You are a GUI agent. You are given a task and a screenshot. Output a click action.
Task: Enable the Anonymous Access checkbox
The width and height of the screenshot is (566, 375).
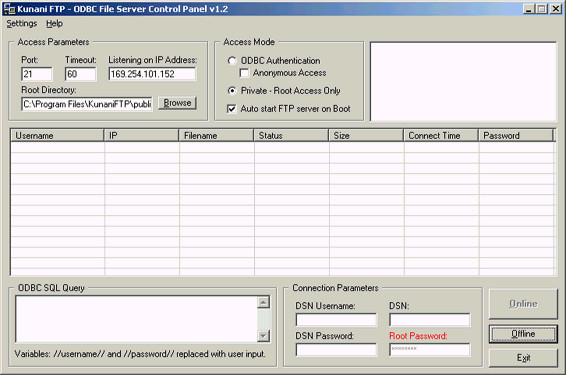pyautogui.click(x=244, y=73)
